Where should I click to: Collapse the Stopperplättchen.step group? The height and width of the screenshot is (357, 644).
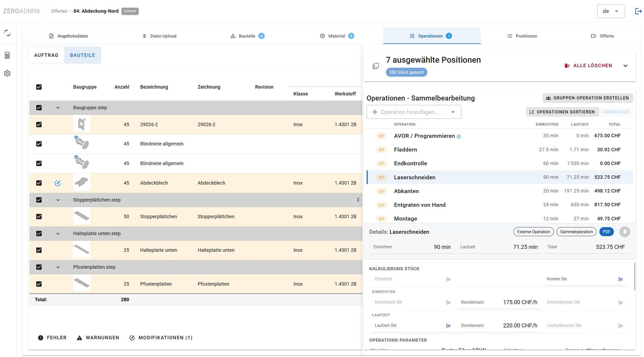pos(58,200)
